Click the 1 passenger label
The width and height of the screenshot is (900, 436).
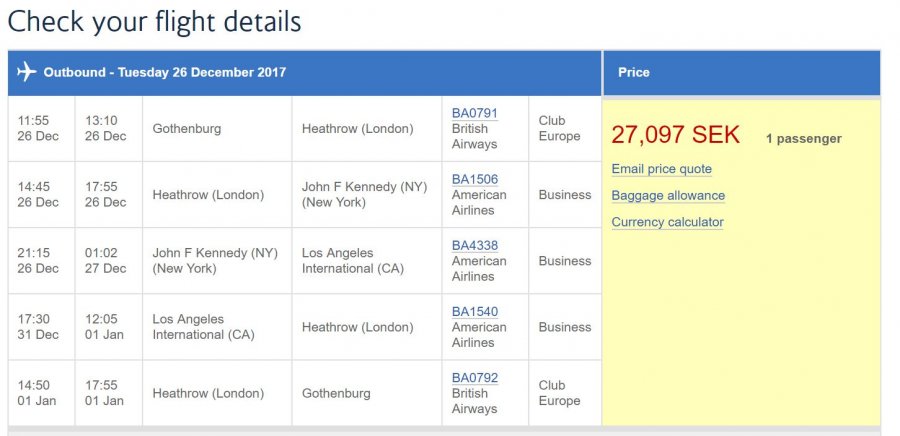coord(803,139)
